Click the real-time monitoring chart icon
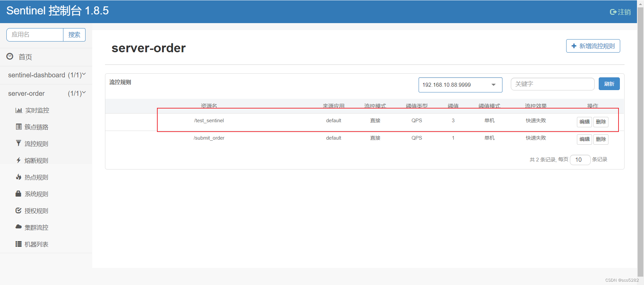This screenshot has height=285, width=644. (x=19, y=110)
